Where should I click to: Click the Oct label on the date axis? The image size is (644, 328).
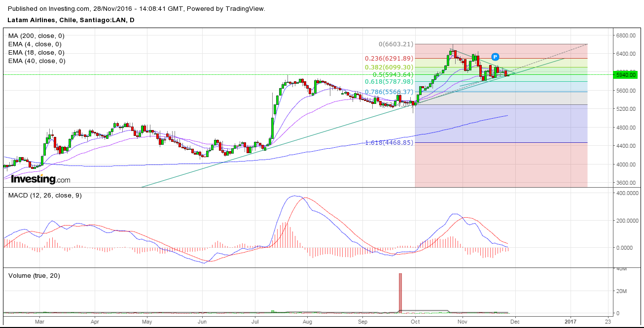click(415, 321)
